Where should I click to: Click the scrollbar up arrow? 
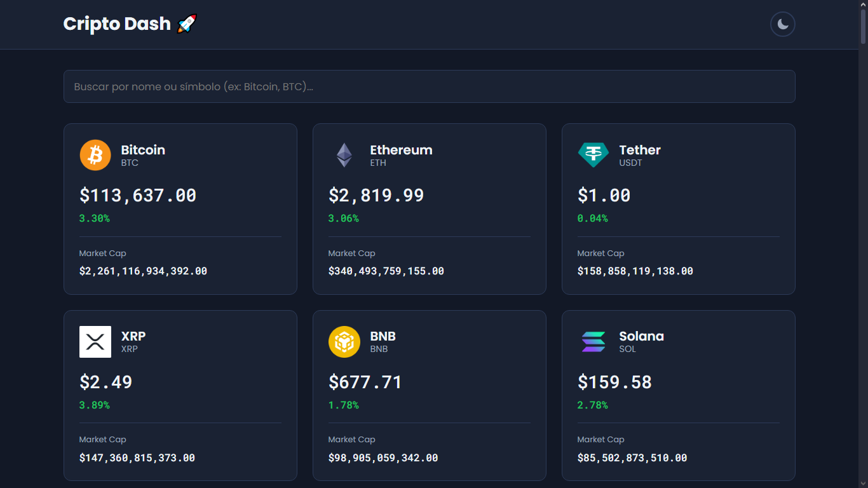point(863,4)
